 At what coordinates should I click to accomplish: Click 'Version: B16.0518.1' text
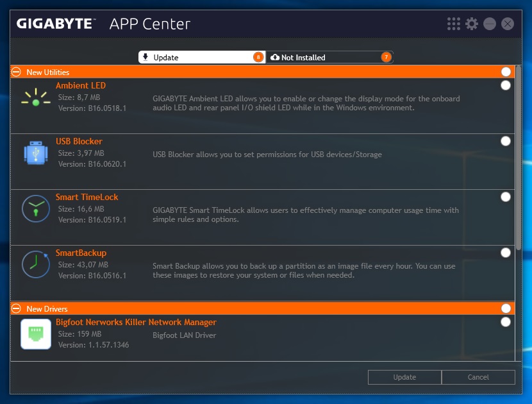[92, 108]
